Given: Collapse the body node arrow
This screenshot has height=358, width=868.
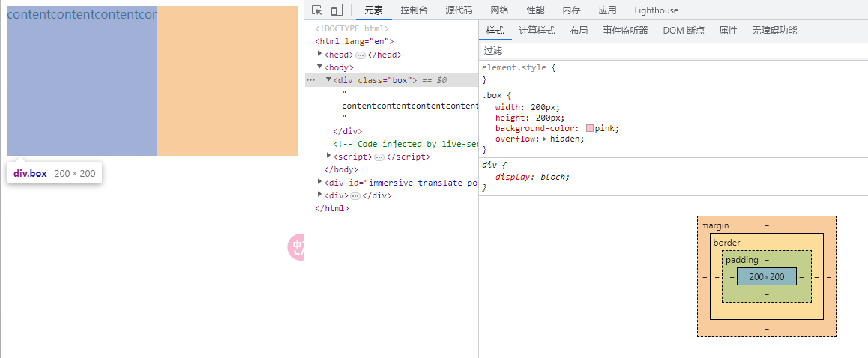Looking at the screenshot, I should pos(320,67).
